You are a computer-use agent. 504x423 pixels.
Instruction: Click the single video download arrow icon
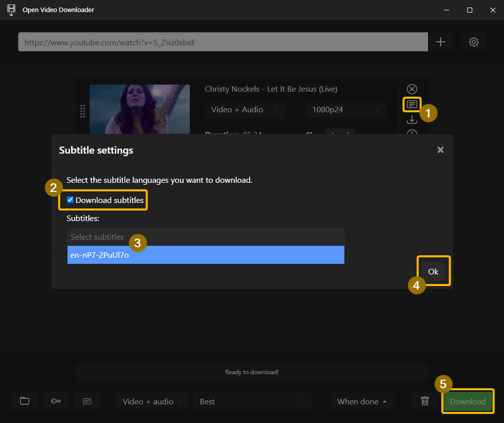pyautogui.click(x=412, y=119)
